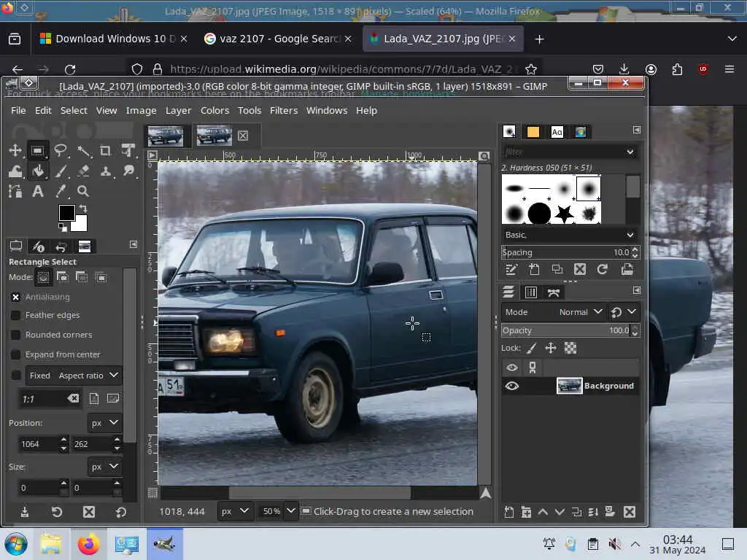Choose the Eraser tool
Viewport: 747px width, 560px height.
pos(83,171)
